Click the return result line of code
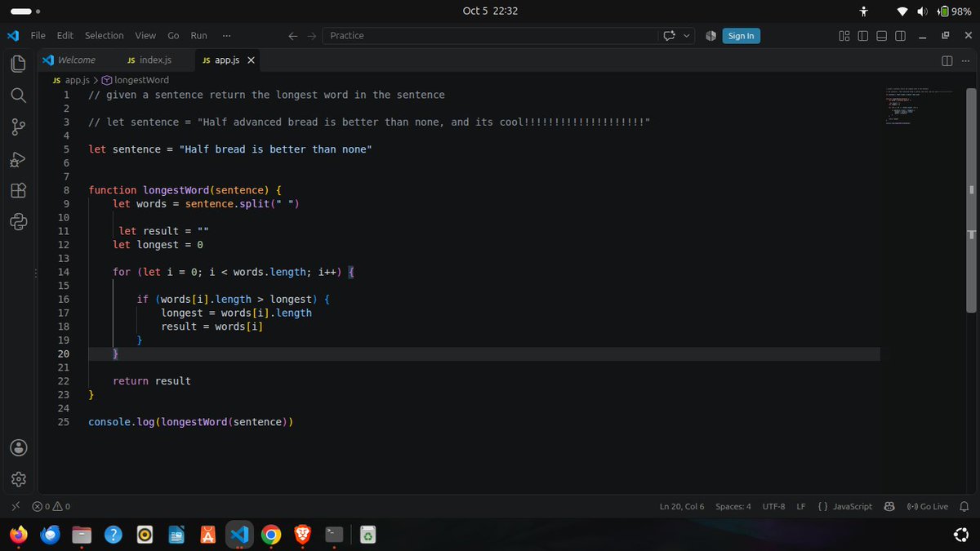This screenshot has width=980, height=551. click(x=152, y=380)
